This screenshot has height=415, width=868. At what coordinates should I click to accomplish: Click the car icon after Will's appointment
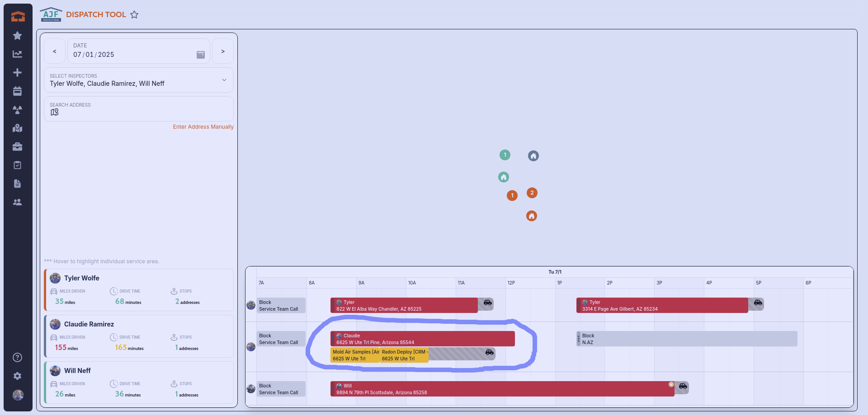(x=683, y=387)
